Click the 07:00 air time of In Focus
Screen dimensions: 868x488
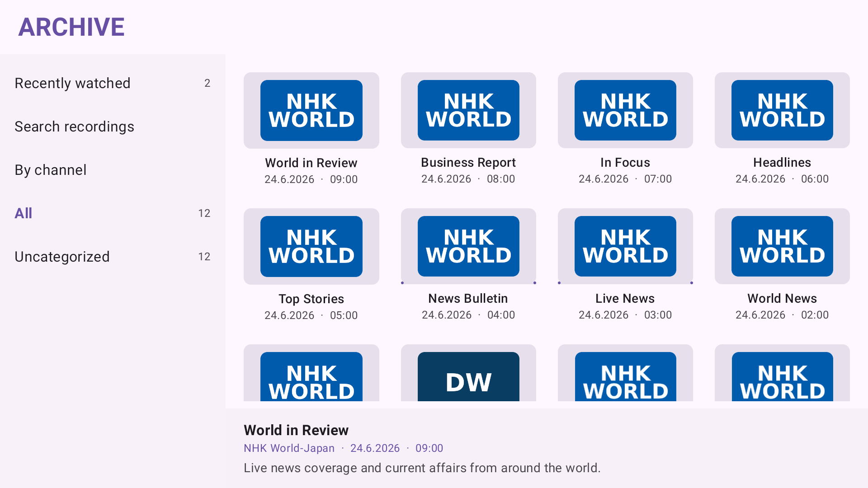point(658,179)
